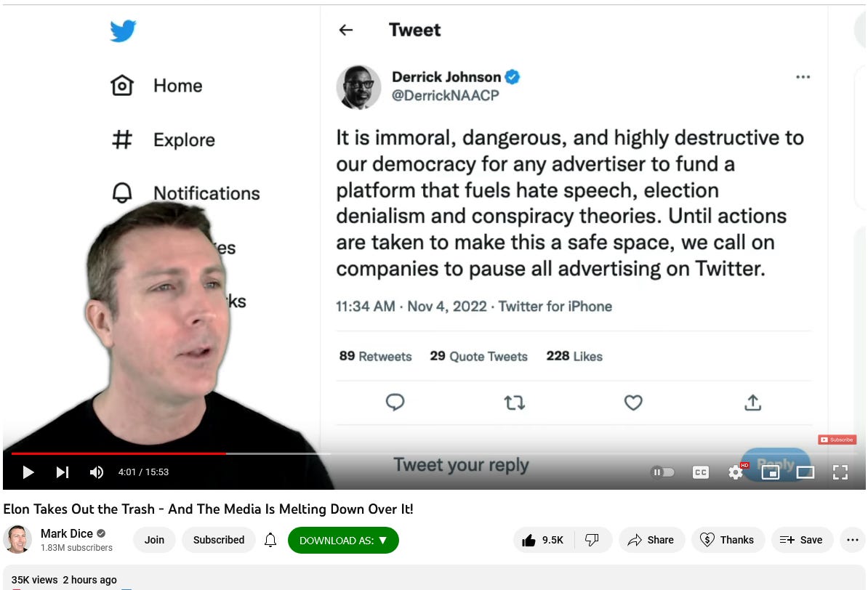The width and height of the screenshot is (868, 590).
Task: Mute the video volume
Action: click(96, 472)
